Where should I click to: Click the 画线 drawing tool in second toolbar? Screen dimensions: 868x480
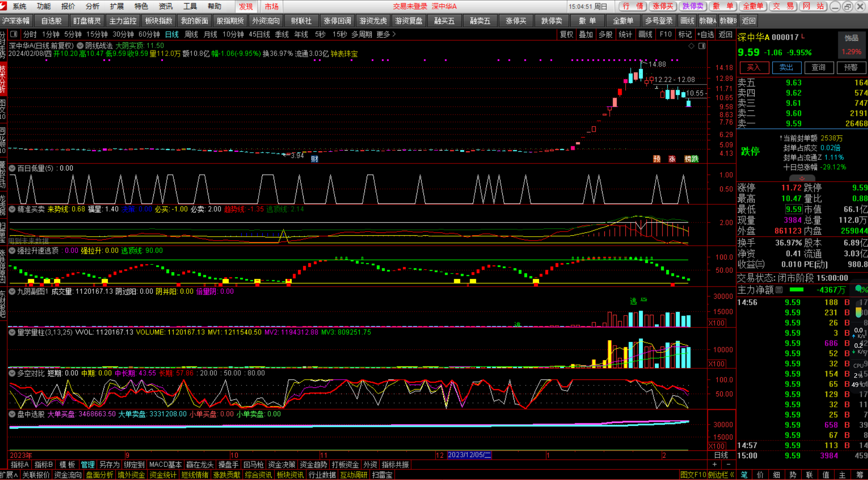tap(687, 21)
